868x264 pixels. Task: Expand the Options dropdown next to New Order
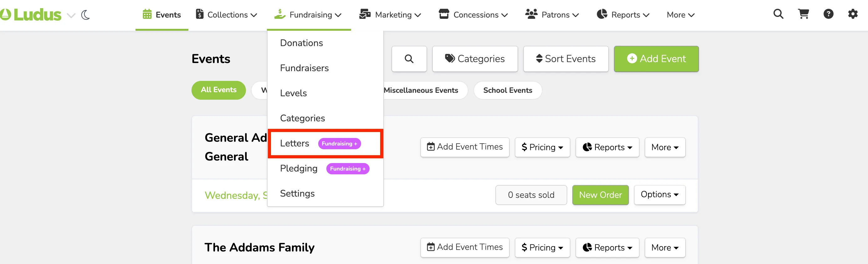pyautogui.click(x=660, y=195)
